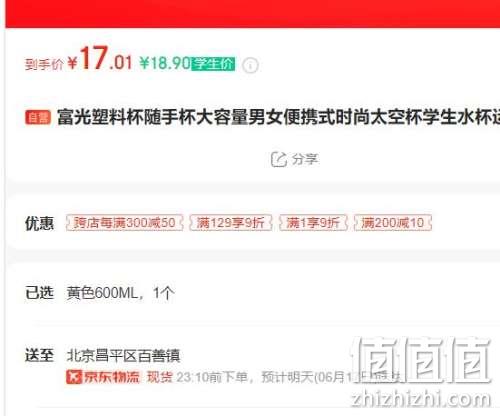Click the 23:10前下单 delivery estimate
Viewport: 500px width, 416px height.
coord(211,377)
